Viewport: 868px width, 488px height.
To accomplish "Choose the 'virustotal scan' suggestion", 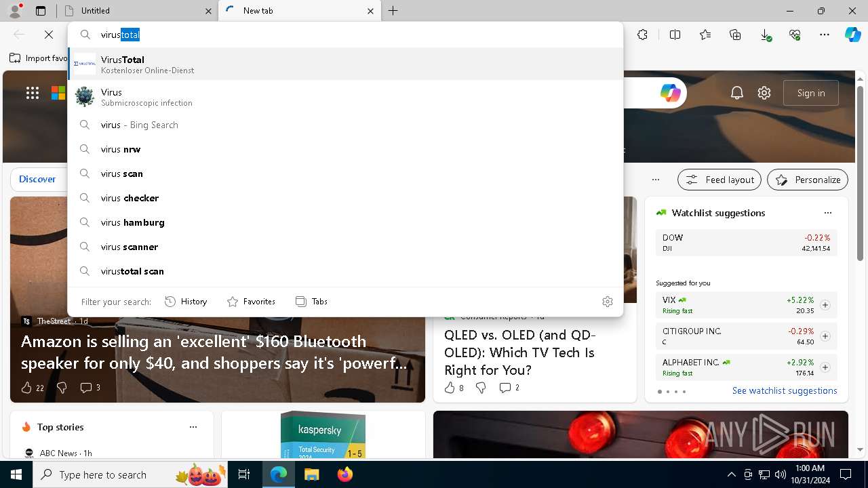I will tap(345, 271).
